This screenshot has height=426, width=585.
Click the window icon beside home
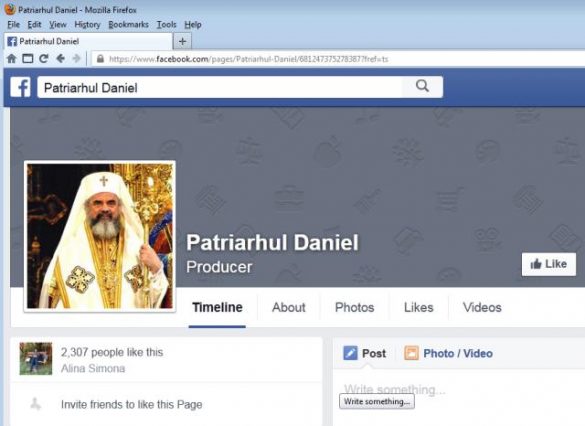(28, 59)
